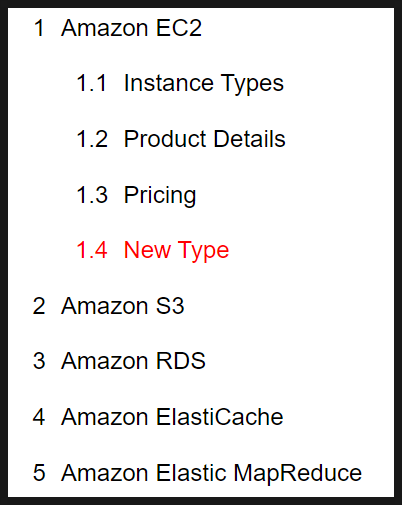Open Amazon Elastic MapReduce section

pyautogui.click(x=212, y=473)
